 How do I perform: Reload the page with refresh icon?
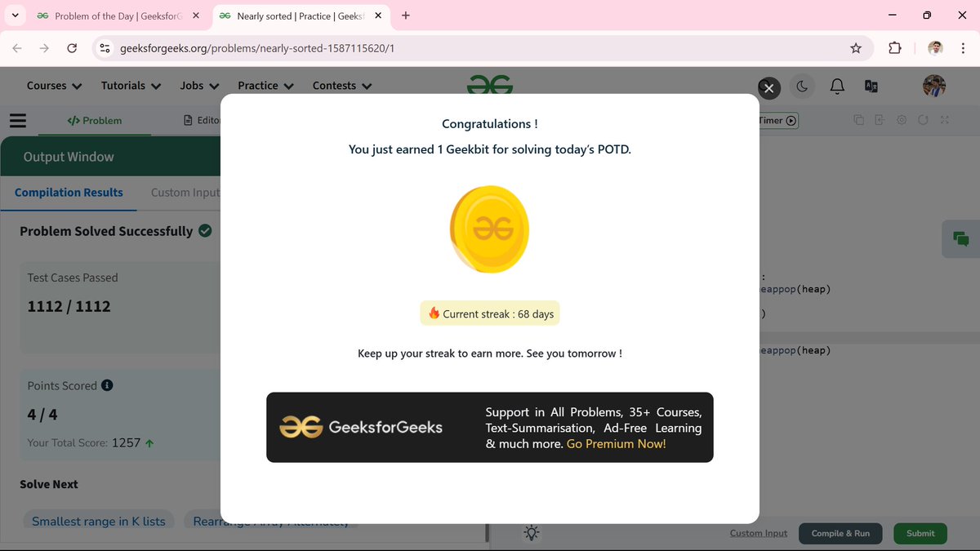pos(72,48)
